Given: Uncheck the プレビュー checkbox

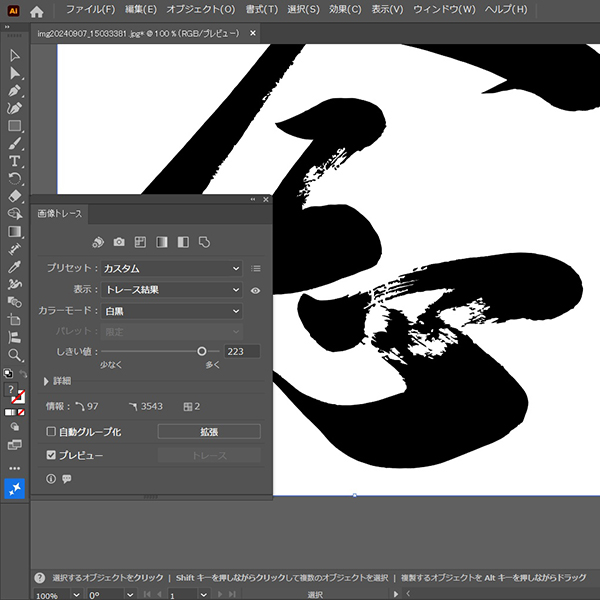Looking at the screenshot, I should tap(51, 455).
